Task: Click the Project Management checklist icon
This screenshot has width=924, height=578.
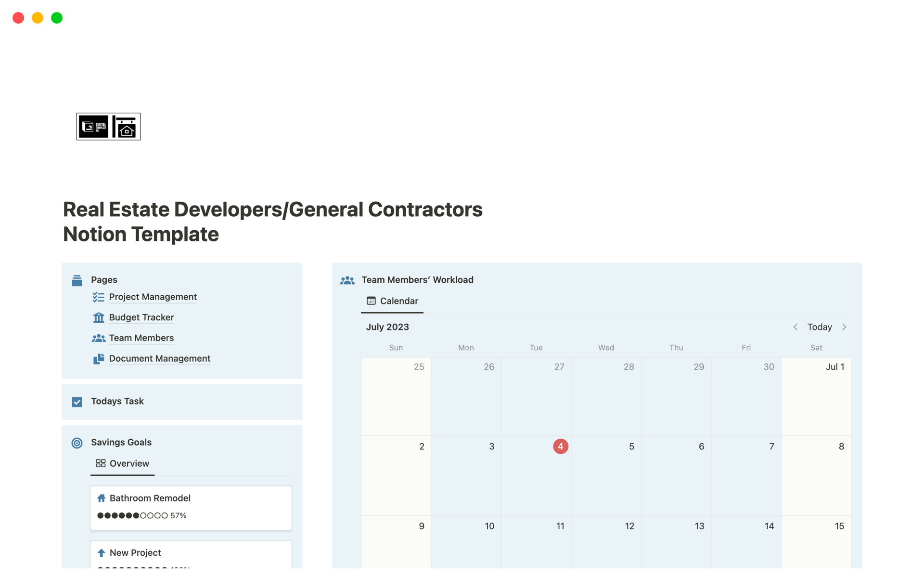Action: pos(98,297)
